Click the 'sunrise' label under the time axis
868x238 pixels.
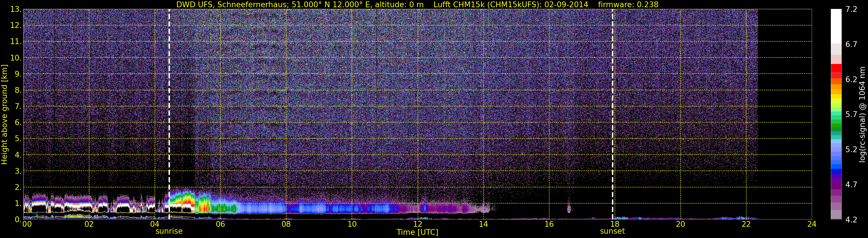coord(169,231)
